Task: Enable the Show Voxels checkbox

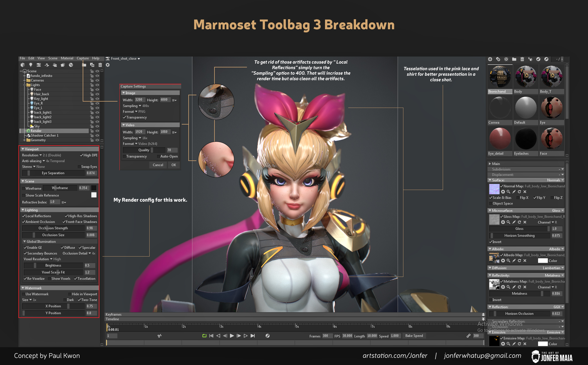Action: click(49, 279)
